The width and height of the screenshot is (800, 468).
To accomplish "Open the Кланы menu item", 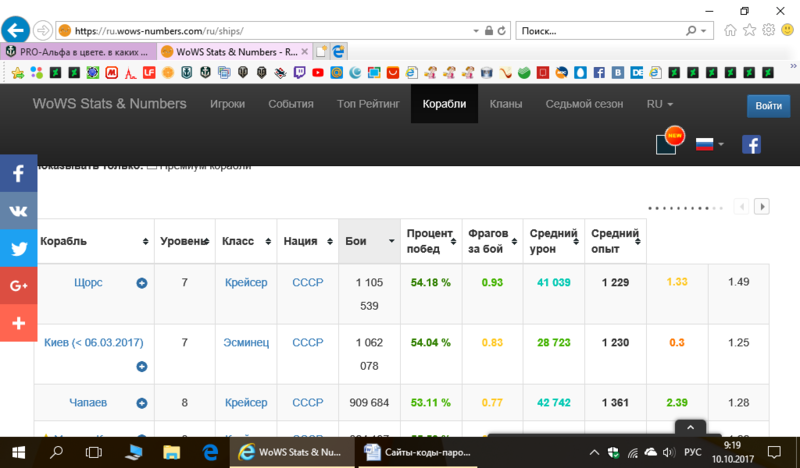I will tap(506, 104).
